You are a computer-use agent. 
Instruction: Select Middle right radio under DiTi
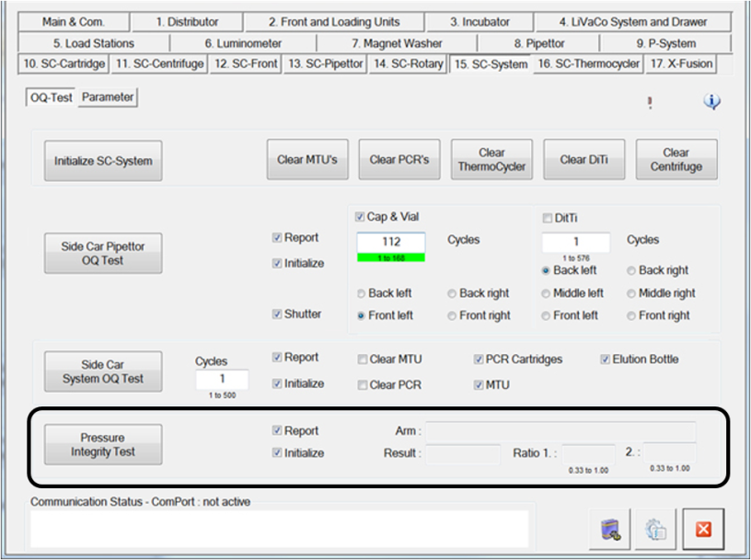(630, 293)
